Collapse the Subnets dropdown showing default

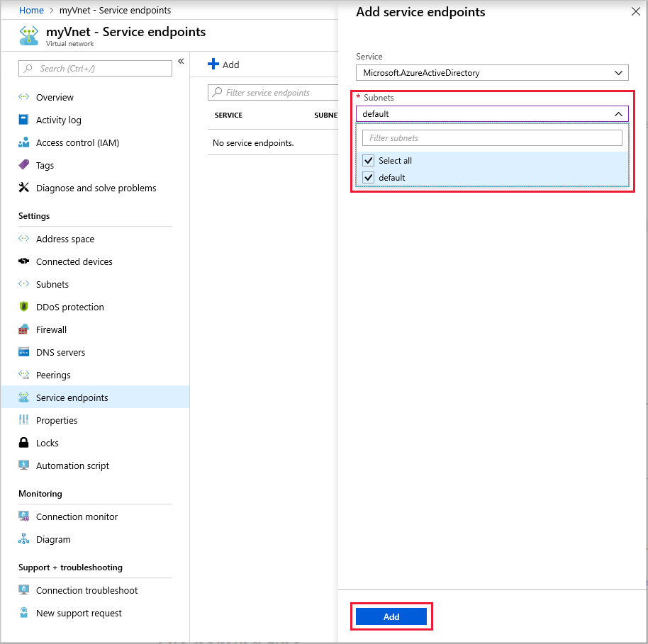tap(492, 114)
